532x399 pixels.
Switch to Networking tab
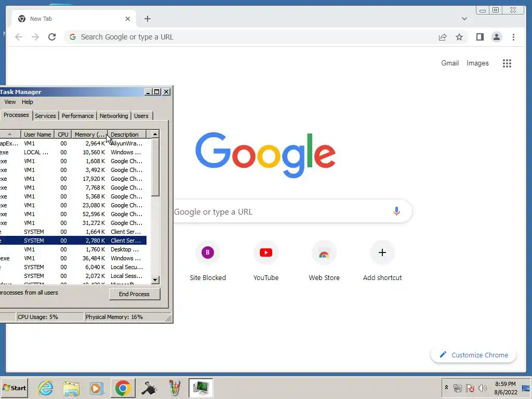(x=114, y=116)
